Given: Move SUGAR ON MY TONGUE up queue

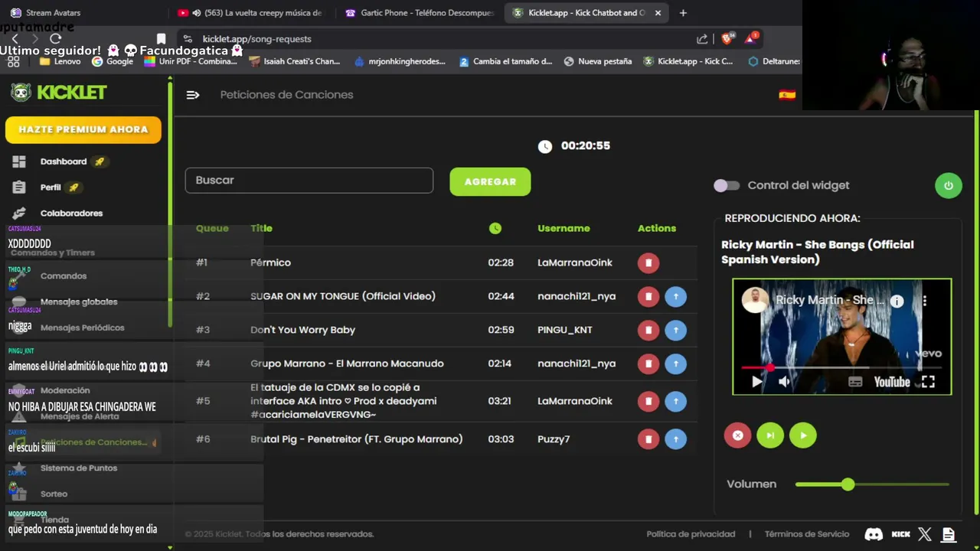Looking at the screenshot, I should point(675,296).
